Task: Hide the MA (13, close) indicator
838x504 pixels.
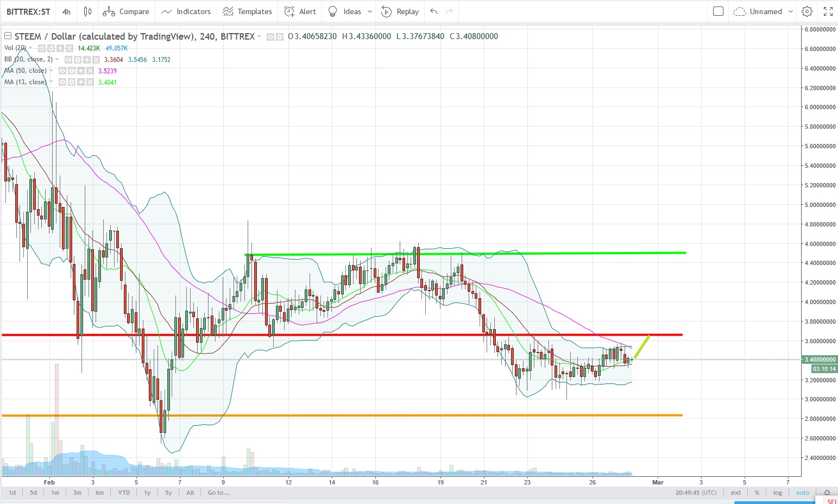Action: coord(62,83)
